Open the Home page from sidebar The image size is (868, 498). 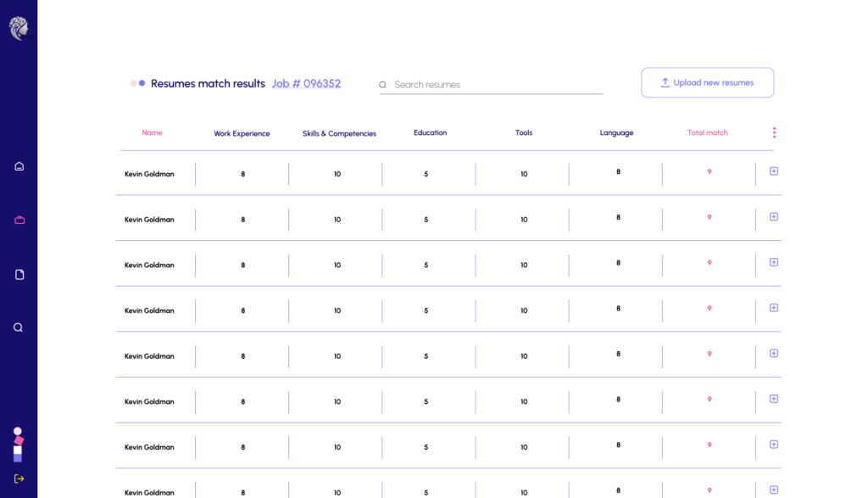[19, 166]
